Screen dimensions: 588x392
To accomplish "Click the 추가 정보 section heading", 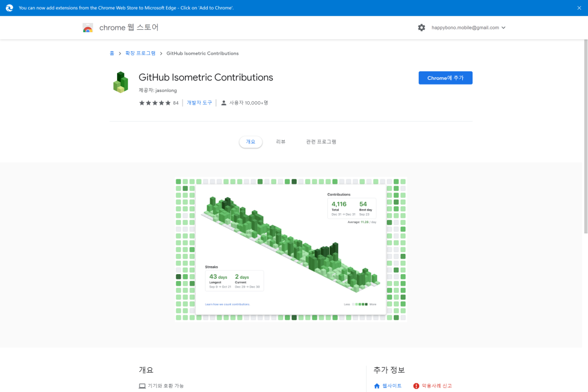I will pos(389,370).
